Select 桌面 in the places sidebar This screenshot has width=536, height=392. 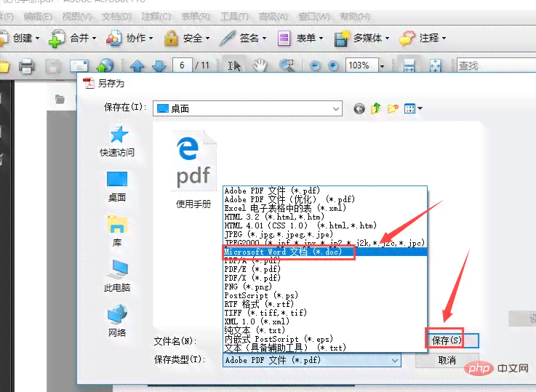point(117,186)
